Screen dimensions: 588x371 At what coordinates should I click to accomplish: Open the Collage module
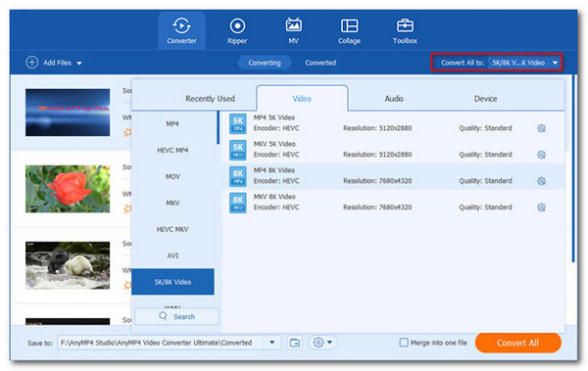349,30
